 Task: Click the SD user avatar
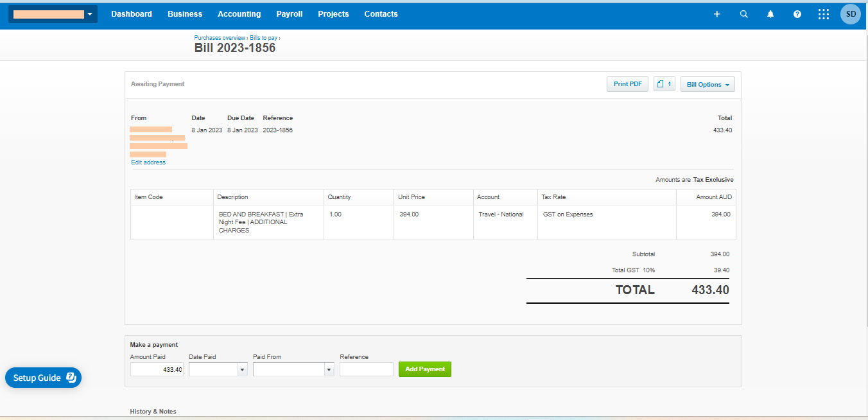(x=851, y=14)
